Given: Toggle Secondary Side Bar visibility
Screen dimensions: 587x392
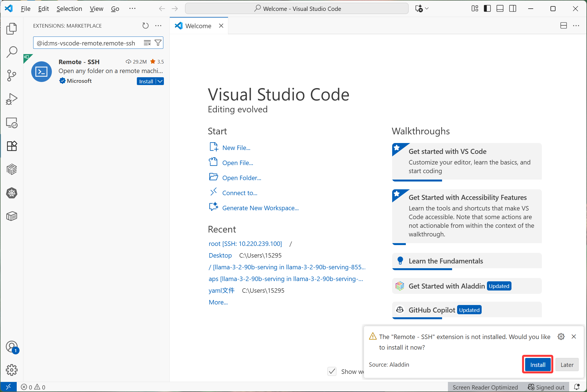Looking at the screenshot, I should (x=513, y=9).
